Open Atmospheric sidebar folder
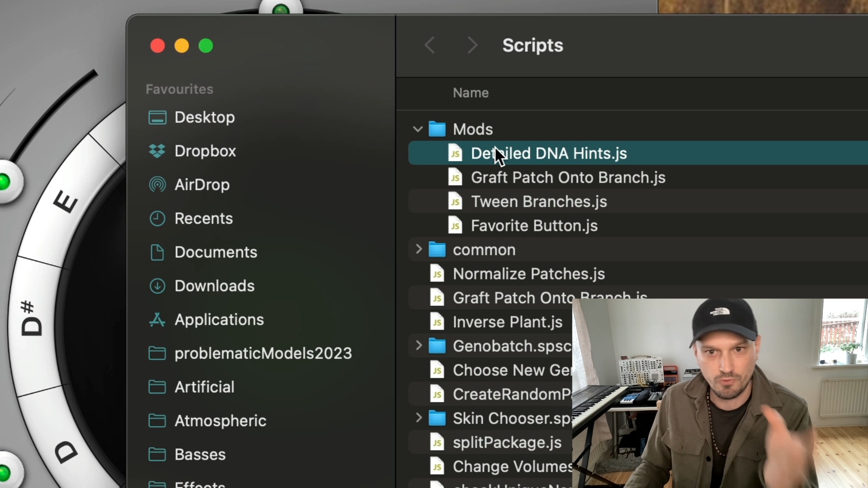The height and width of the screenshot is (488, 868). [208, 421]
